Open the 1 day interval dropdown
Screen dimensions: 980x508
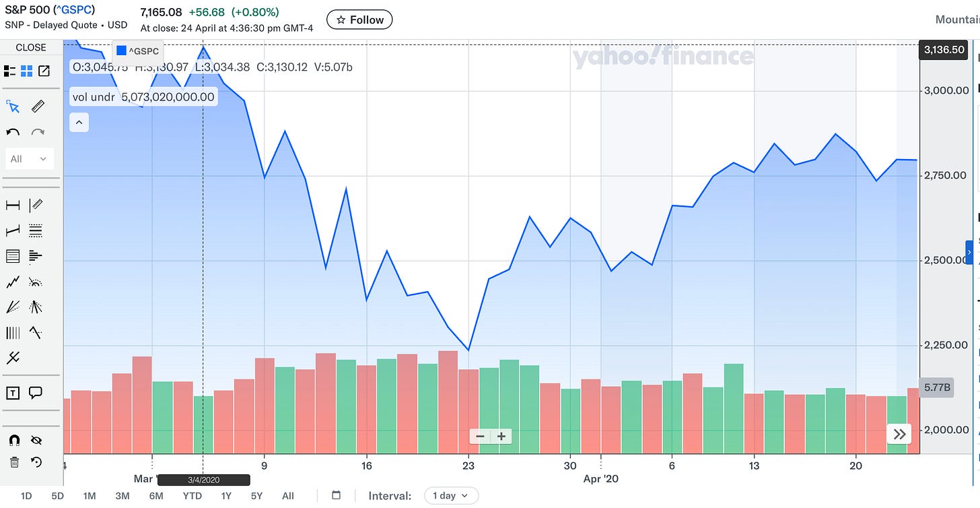coord(451,495)
